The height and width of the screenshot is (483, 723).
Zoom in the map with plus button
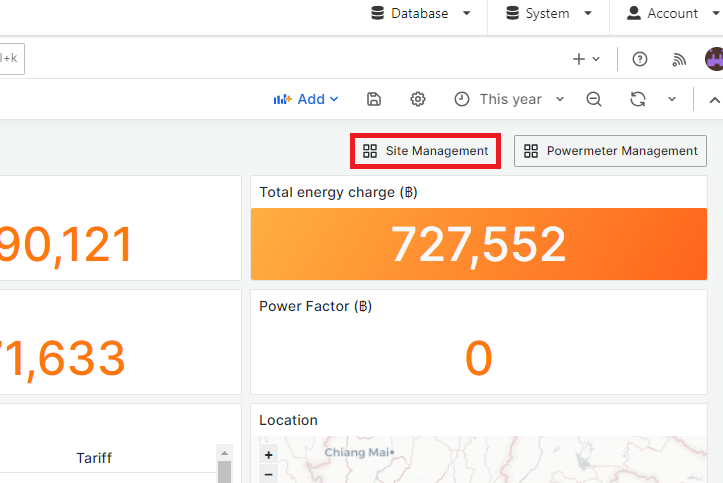point(268,455)
